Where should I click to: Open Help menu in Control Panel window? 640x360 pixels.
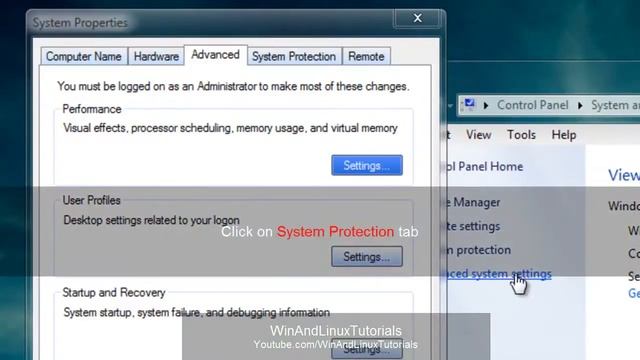(x=564, y=135)
